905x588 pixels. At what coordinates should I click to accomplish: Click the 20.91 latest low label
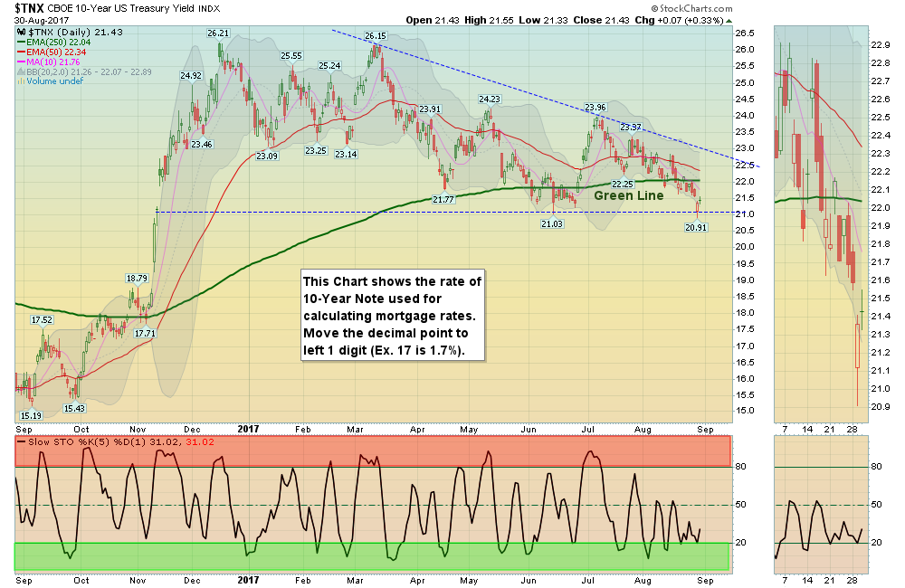[x=696, y=227]
